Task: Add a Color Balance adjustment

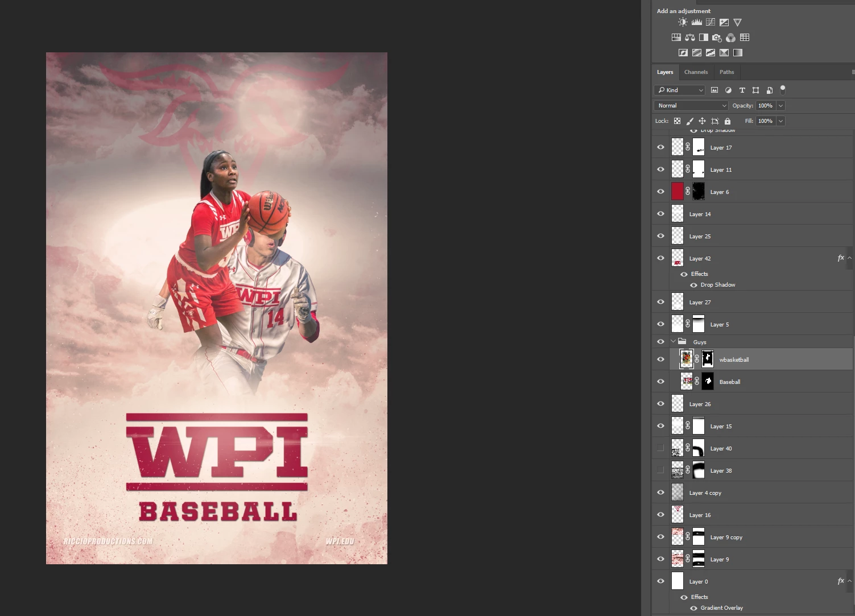Action: tap(690, 38)
